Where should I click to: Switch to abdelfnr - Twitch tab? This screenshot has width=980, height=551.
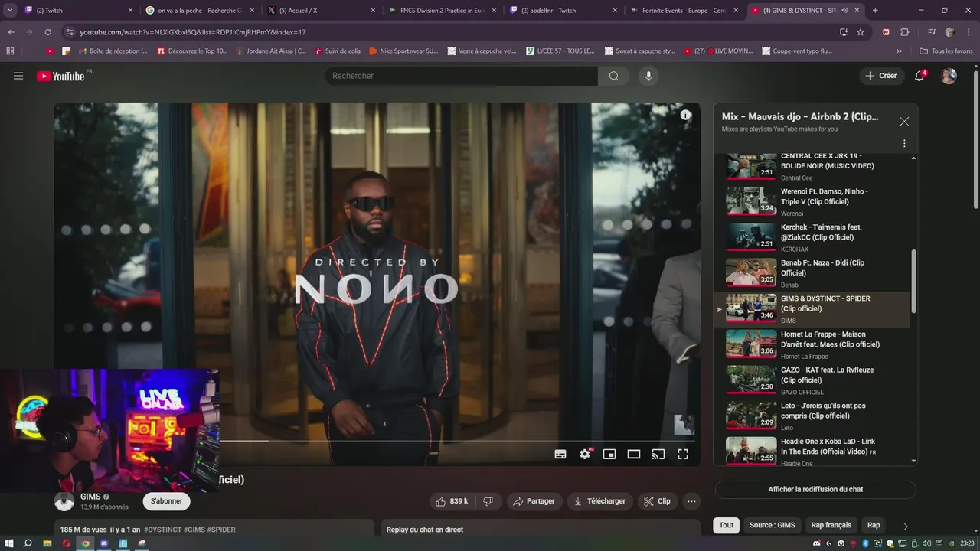(x=563, y=11)
